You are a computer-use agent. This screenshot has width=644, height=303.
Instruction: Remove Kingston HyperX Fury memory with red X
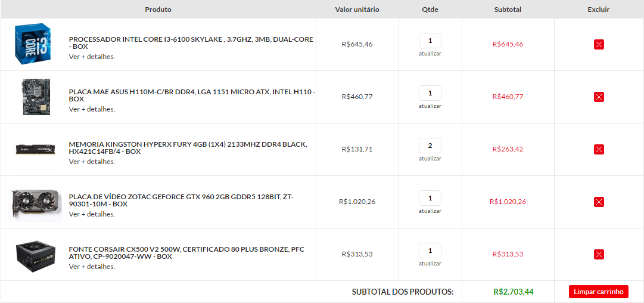pos(598,149)
